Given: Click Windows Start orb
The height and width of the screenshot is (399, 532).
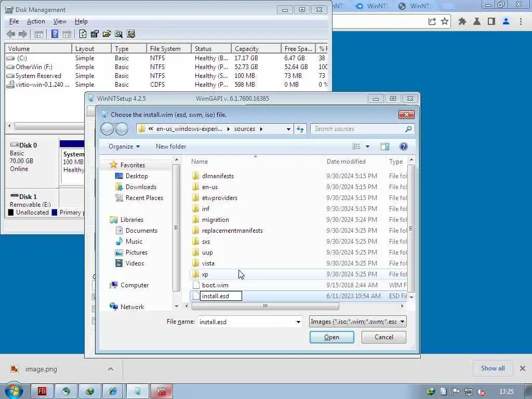Looking at the screenshot, I should pos(13,391).
